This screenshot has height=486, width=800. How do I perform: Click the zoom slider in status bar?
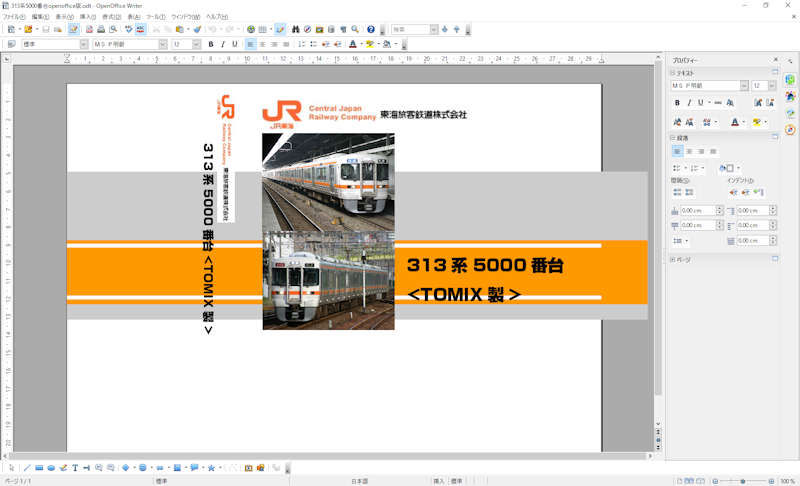(x=743, y=481)
